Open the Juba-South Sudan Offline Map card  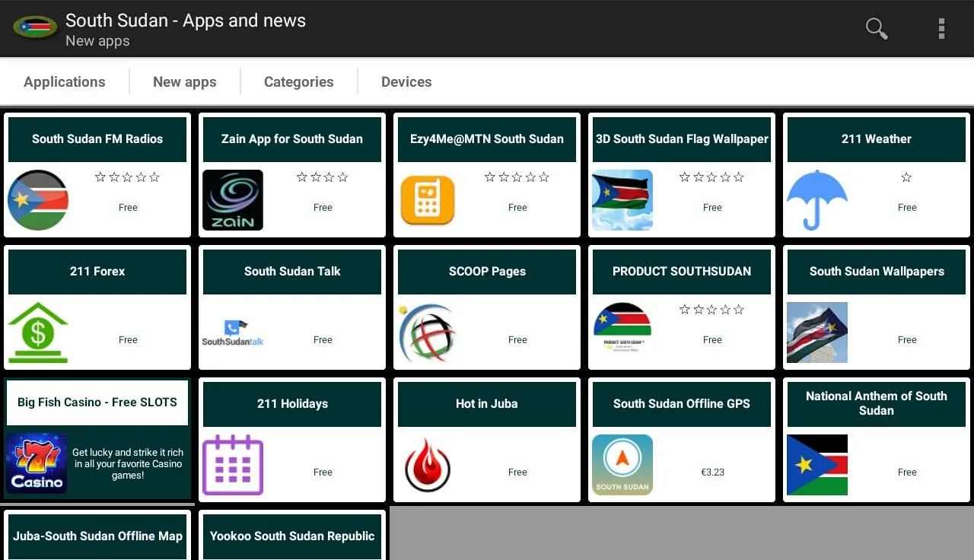point(97,535)
